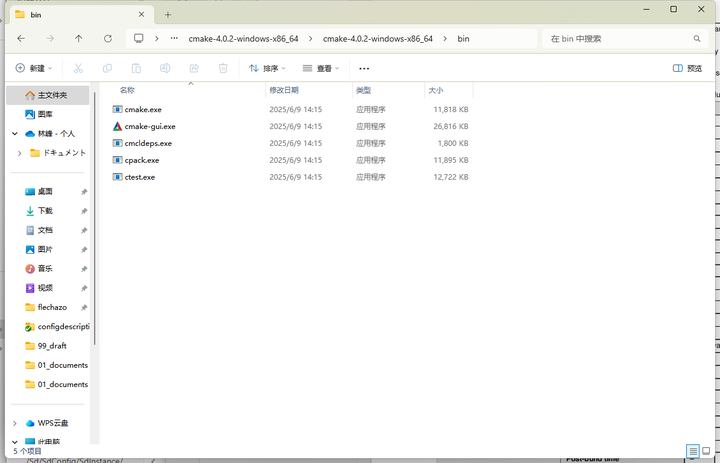Click the ctest.exe application icon
The image size is (720, 463).
(x=118, y=177)
